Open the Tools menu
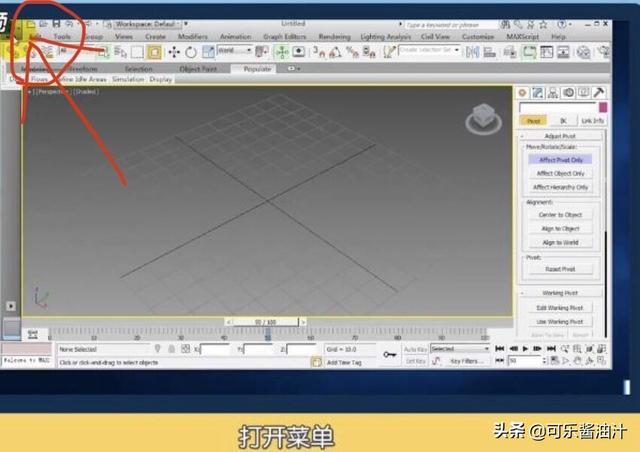 (x=62, y=37)
